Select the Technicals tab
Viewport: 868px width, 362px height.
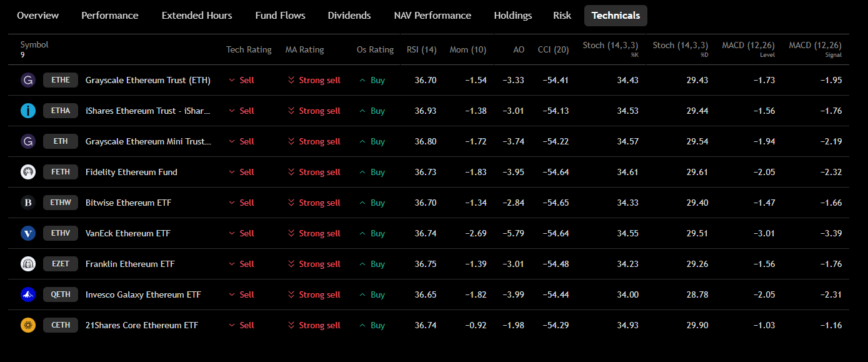point(616,16)
